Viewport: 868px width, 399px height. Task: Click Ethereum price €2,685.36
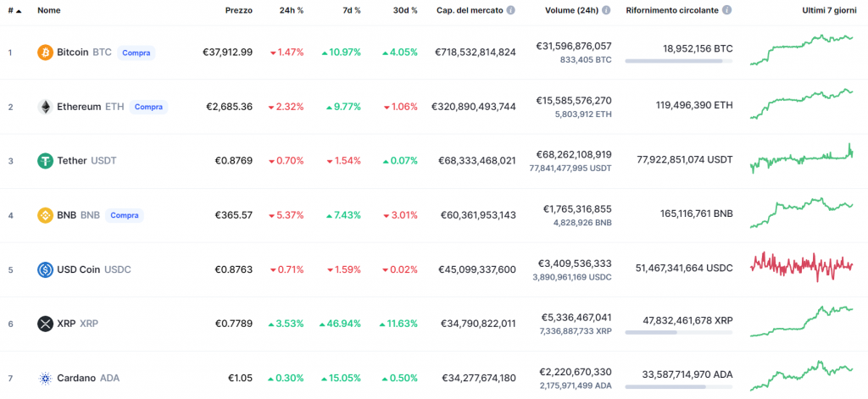click(x=230, y=107)
